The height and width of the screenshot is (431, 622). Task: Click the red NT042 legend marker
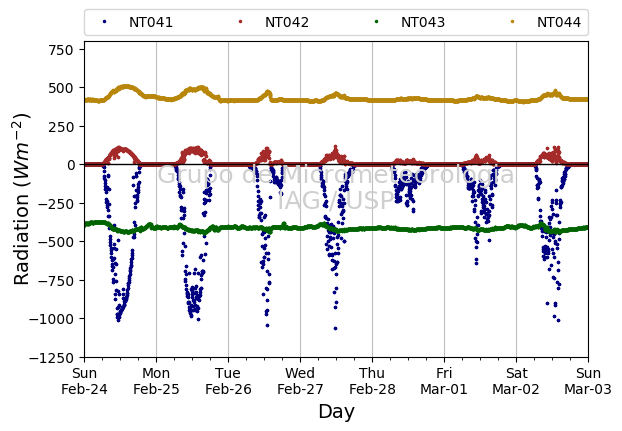point(240,22)
